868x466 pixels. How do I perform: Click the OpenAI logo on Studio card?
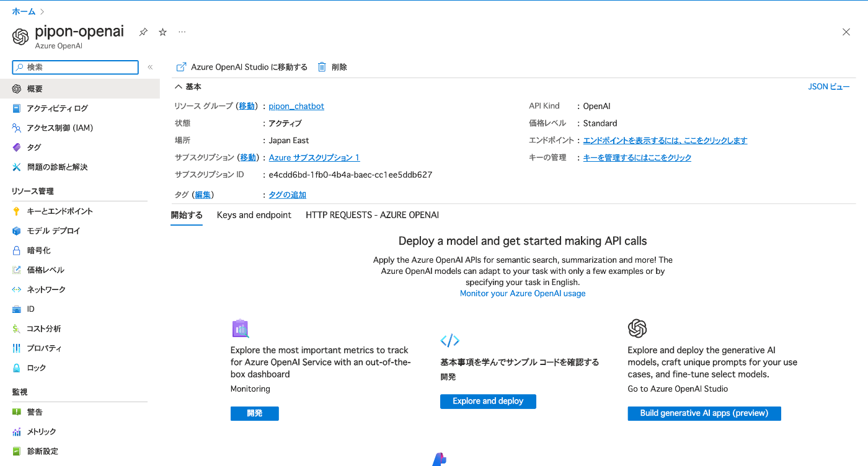[637, 328]
